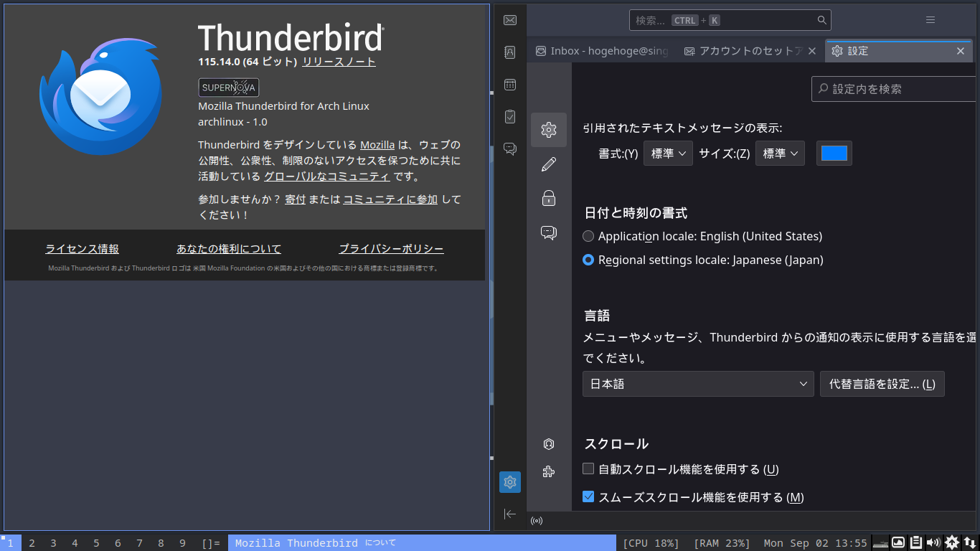Open the Chat space in spaces toolbar
The height and width of the screenshot is (551, 980).
[x=510, y=149]
